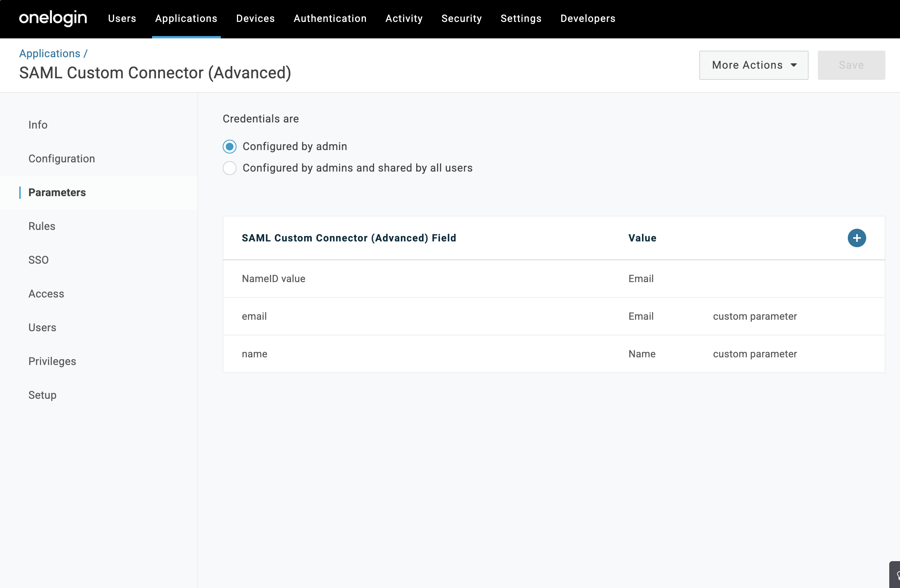Open Security menu

coord(462,18)
